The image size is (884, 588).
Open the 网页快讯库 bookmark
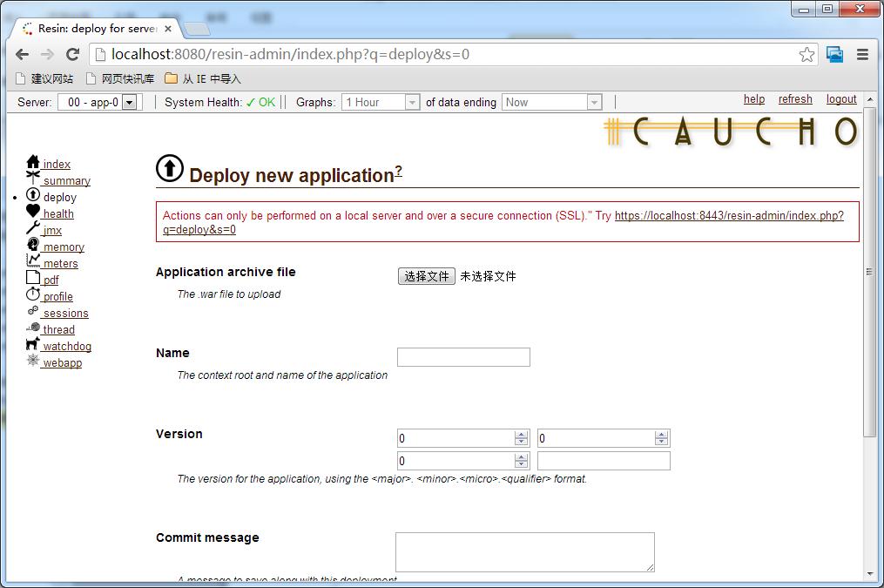[x=127, y=78]
